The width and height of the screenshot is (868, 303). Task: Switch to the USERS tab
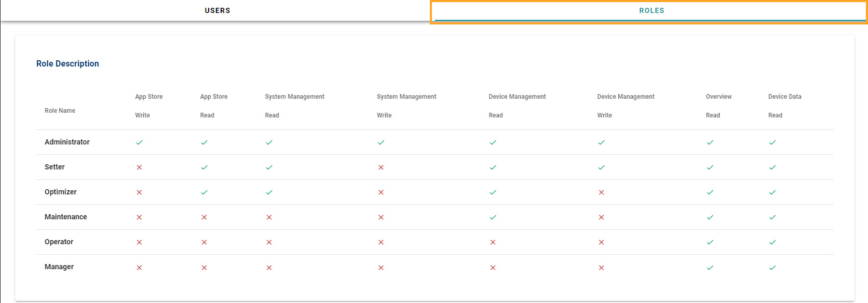click(x=217, y=10)
